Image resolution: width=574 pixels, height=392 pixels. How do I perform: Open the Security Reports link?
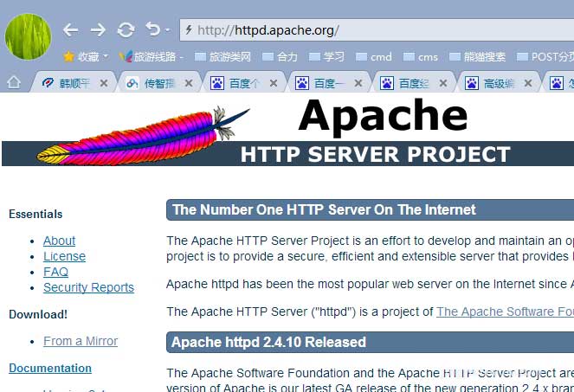(88, 287)
